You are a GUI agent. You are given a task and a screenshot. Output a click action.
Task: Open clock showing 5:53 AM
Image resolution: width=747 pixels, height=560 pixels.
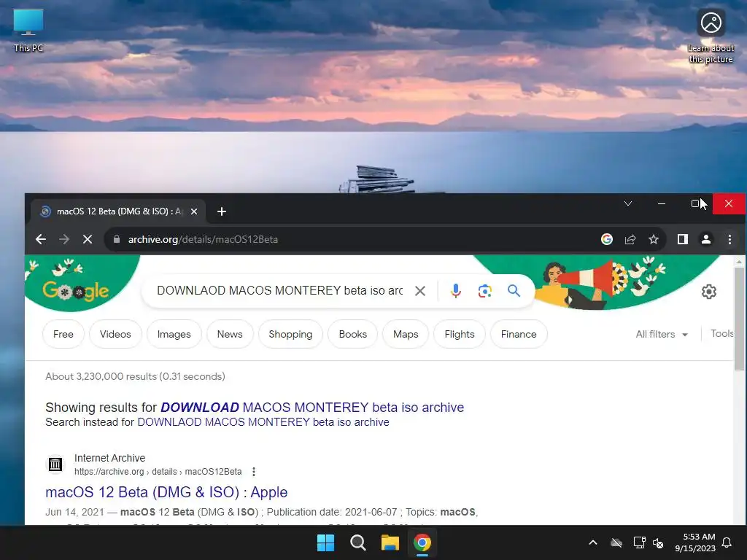click(695, 542)
